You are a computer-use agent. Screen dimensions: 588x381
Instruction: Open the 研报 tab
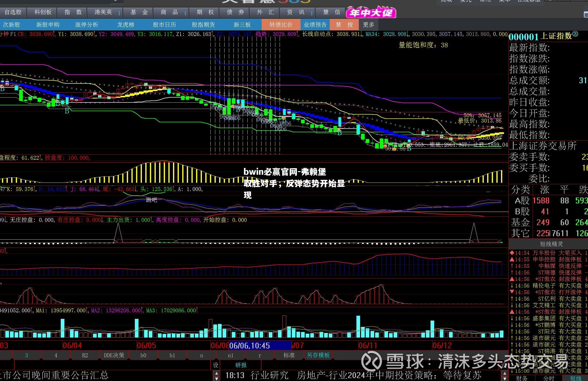[x=241, y=365]
